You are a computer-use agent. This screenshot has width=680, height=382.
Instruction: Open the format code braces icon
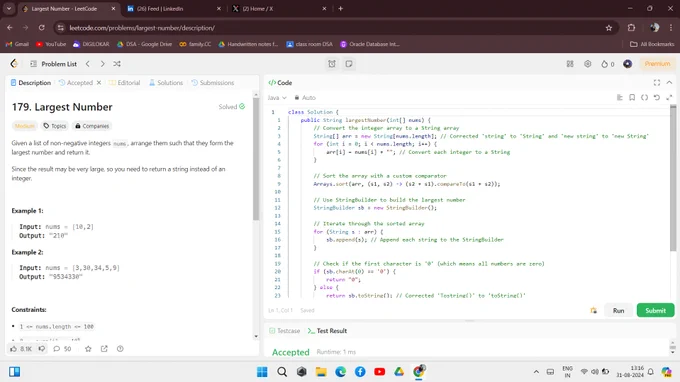pyautogui.click(x=644, y=98)
